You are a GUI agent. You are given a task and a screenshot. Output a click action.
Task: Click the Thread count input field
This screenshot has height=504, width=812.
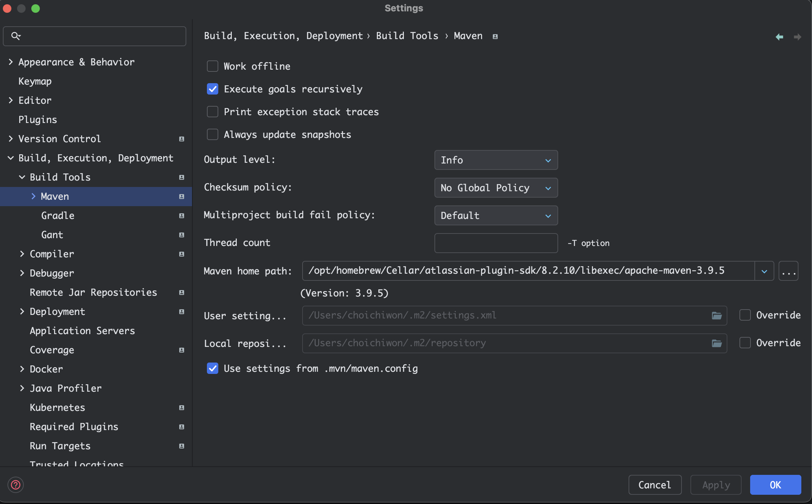[496, 243]
